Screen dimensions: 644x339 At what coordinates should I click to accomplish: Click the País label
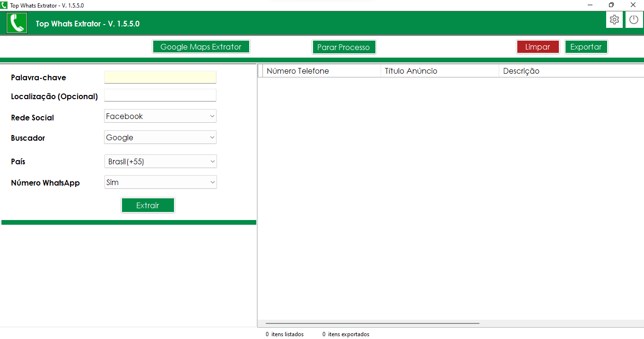coord(18,161)
